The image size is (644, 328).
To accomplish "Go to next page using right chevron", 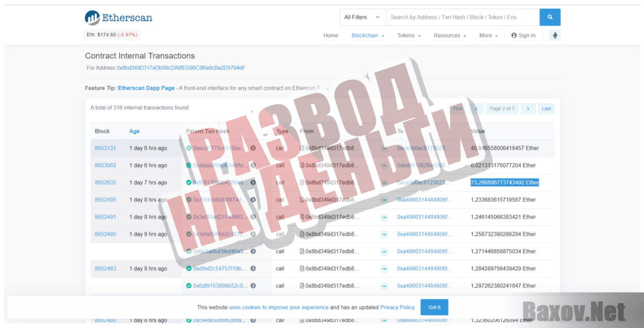I will (x=528, y=109).
